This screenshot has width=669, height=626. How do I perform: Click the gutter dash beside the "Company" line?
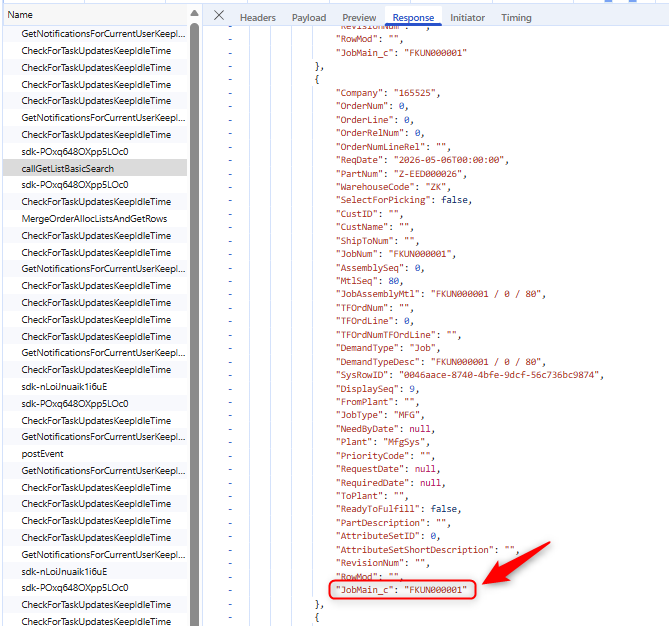230,93
